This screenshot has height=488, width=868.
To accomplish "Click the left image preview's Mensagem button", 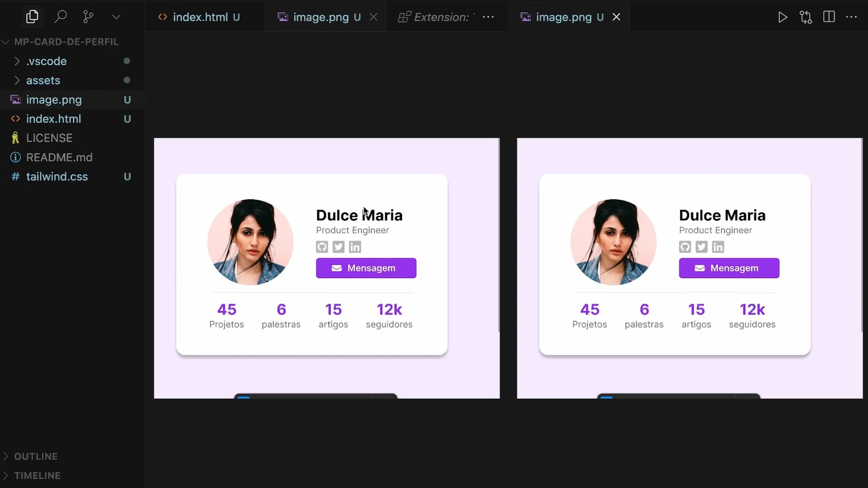I will click(366, 268).
